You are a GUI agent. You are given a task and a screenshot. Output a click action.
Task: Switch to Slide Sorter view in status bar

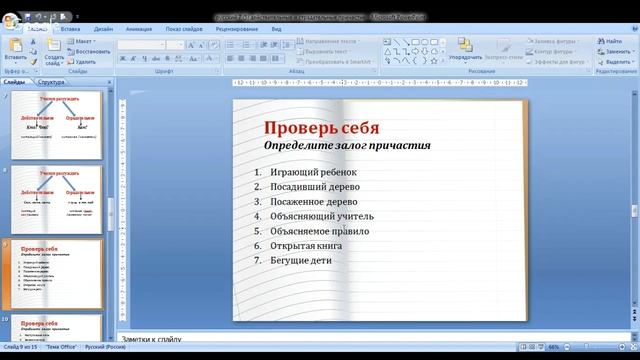532,347
